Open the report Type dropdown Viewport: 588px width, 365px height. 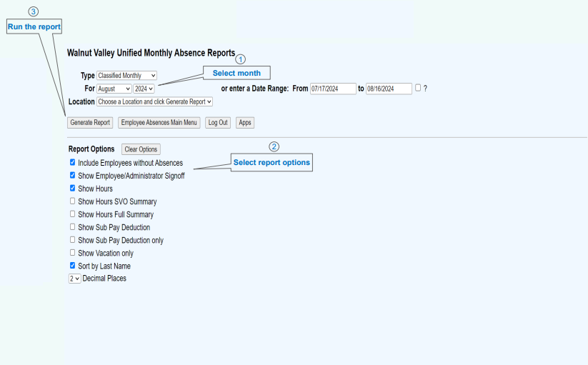(126, 76)
